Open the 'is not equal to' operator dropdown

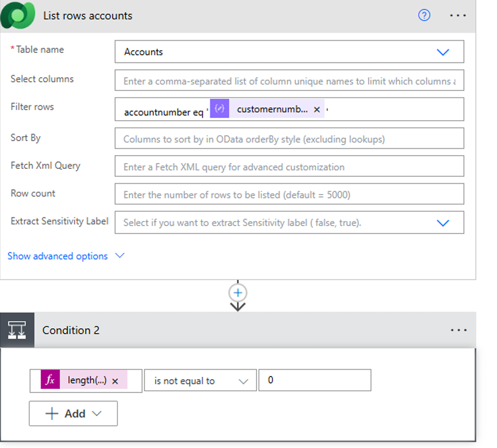(200, 380)
